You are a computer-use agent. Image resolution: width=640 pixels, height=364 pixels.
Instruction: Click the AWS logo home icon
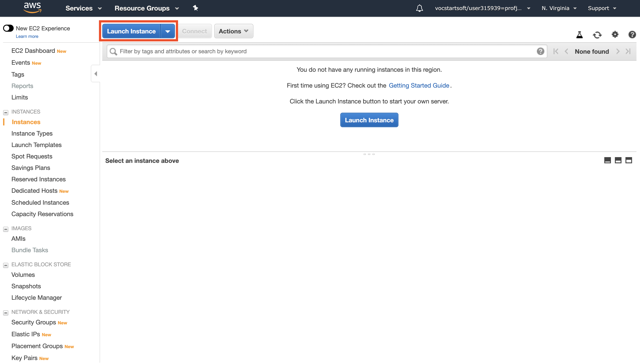32,8
